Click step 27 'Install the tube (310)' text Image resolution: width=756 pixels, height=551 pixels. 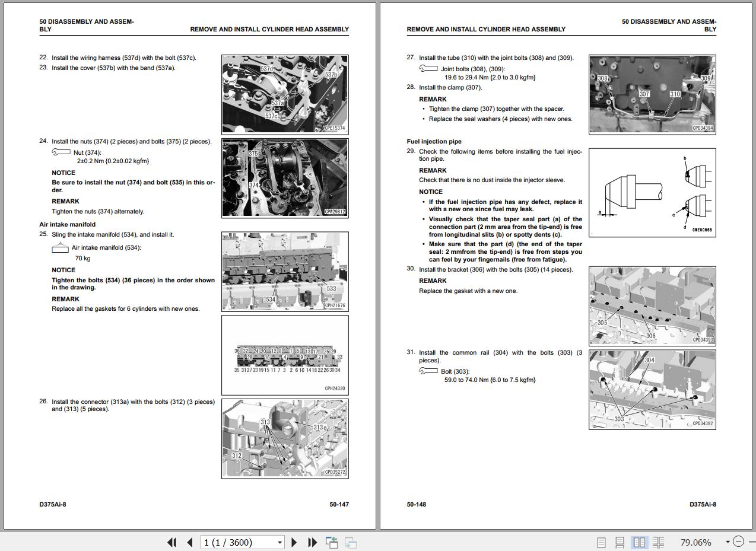point(496,58)
